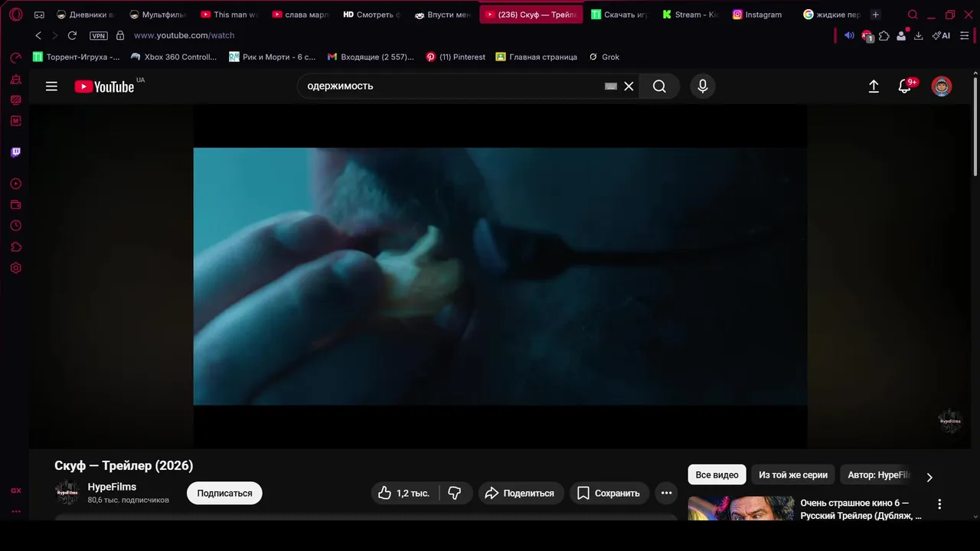
Task: Switch to the HD Смотреть tab
Action: pyautogui.click(x=372, y=15)
